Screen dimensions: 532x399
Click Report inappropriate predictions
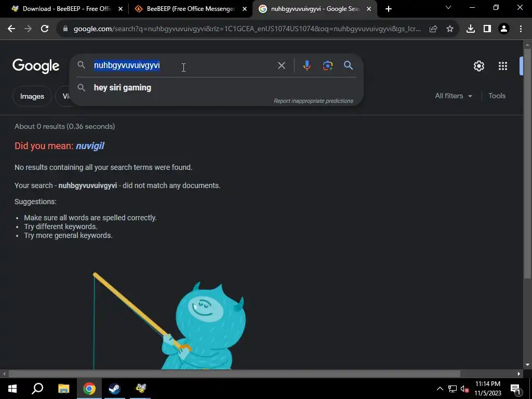[x=313, y=101]
